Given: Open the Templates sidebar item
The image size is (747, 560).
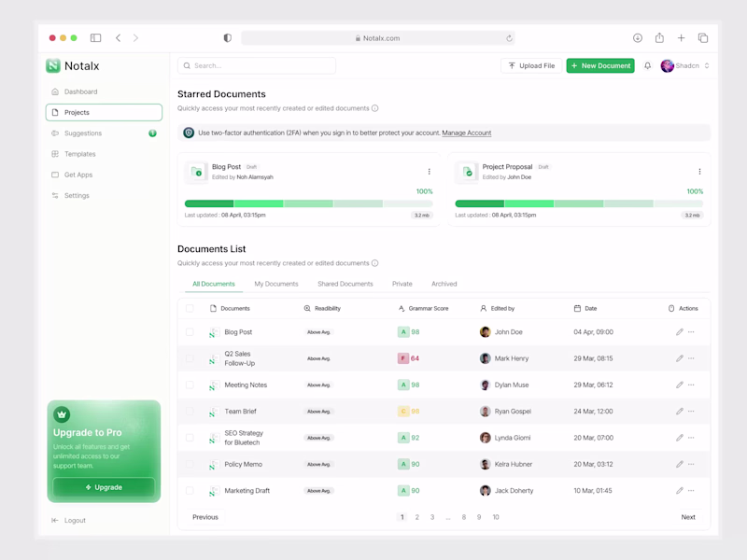Looking at the screenshot, I should (104, 154).
